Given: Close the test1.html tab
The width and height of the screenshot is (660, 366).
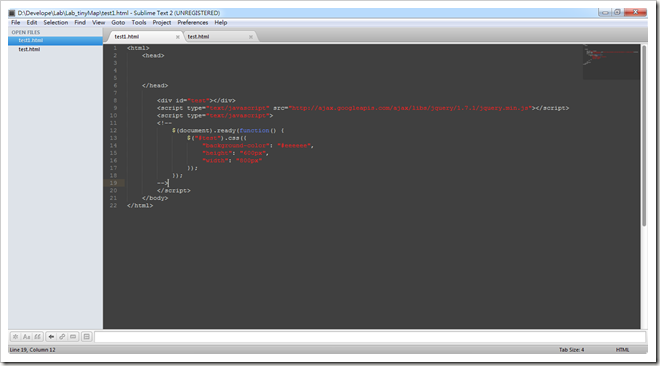Looking at the screenshot, I should (178, 37).
